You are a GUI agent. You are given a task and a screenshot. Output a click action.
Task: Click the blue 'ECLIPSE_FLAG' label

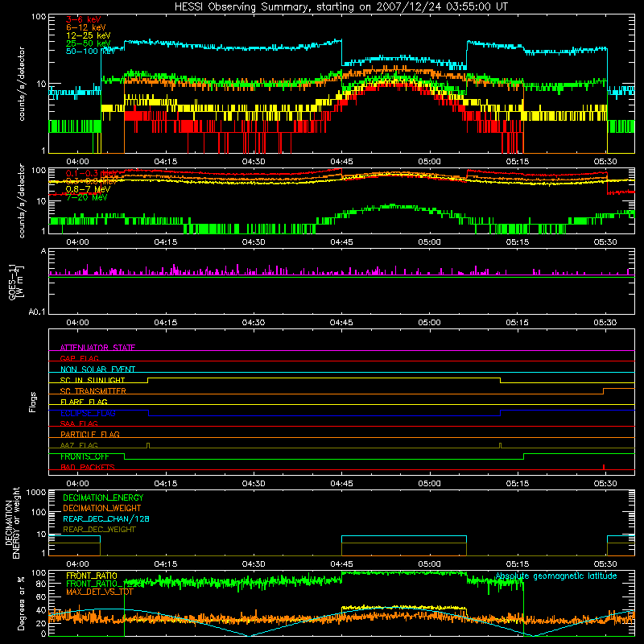pyautogui.click(x=88, y=413)
